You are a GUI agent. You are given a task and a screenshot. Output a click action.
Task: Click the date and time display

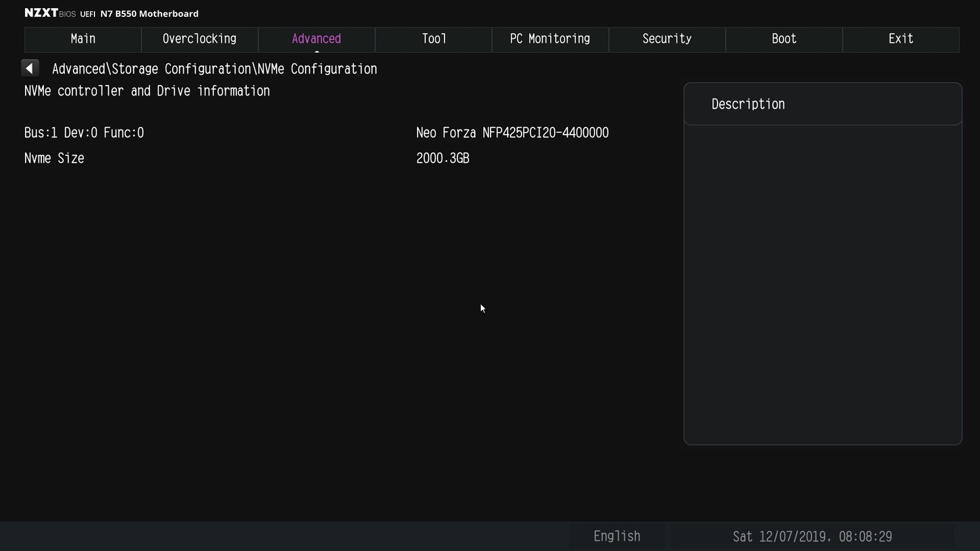812,536
